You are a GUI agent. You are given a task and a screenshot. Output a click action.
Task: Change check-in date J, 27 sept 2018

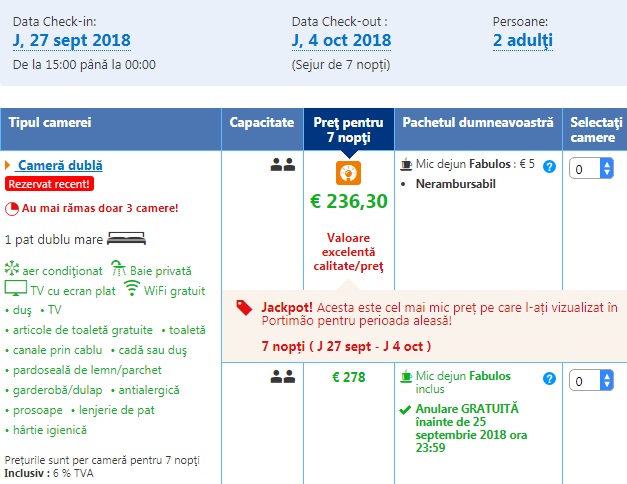pyautogui.click(x=71, y=41)
